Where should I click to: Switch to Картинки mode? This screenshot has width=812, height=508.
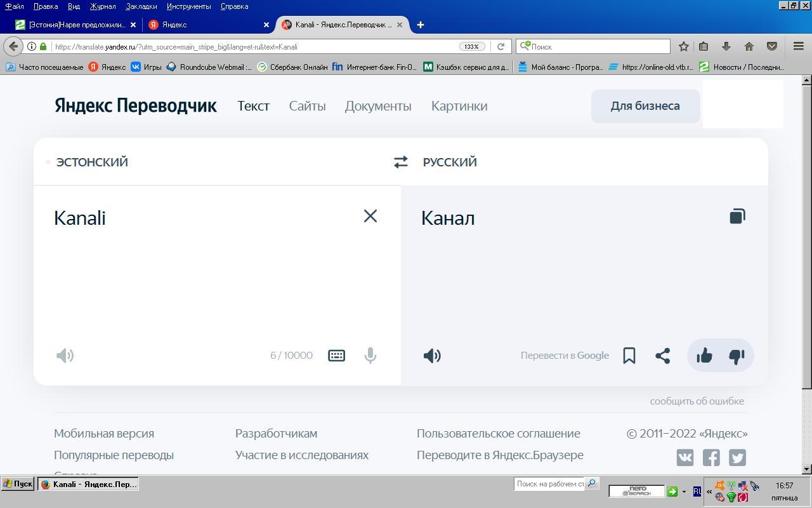point(459,106)
